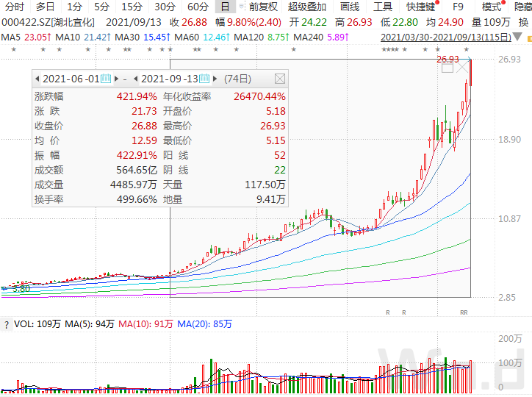Open the 模式 mode dropdown
Image resolution: width=532 pixels, height=397 pixels.
coord(491,7)
